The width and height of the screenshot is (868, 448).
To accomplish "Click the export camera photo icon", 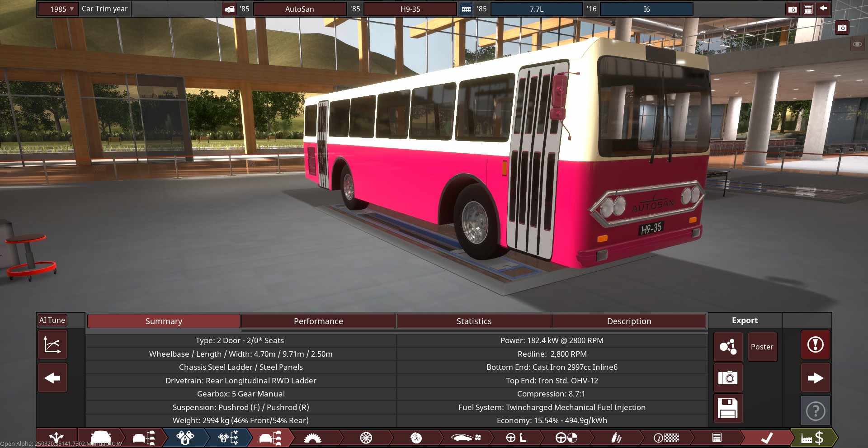I will [728, 377].
